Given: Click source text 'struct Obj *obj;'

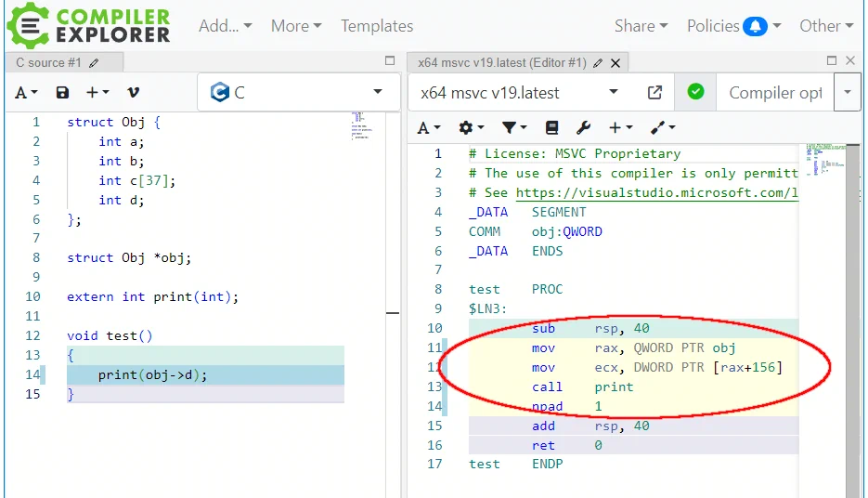Looking at the screenshot, I should (x=129, y=257).
